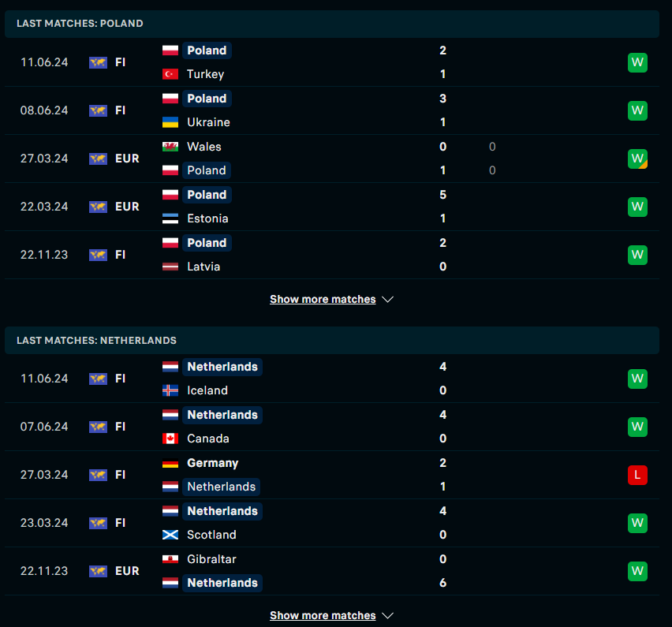The width and height of the screenshot is (672, 627).
Task: Select the Last Matches: Poland header
Action: 332,24
